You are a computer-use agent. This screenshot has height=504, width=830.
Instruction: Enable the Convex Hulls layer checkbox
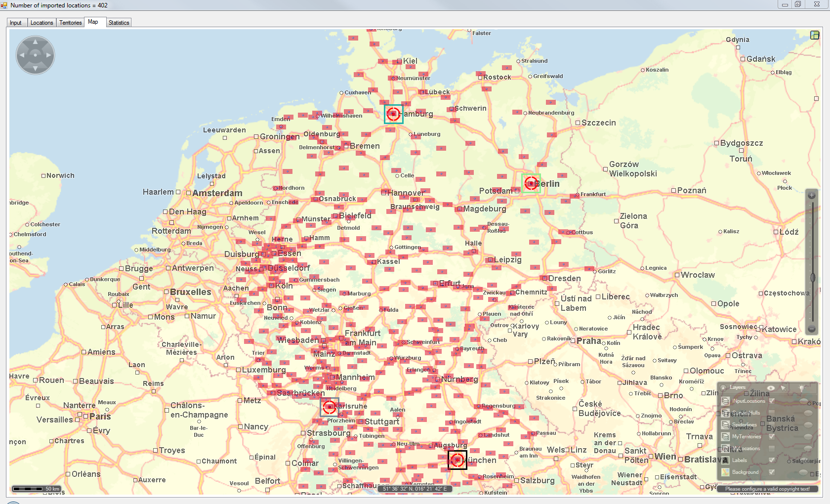[772, 413]
